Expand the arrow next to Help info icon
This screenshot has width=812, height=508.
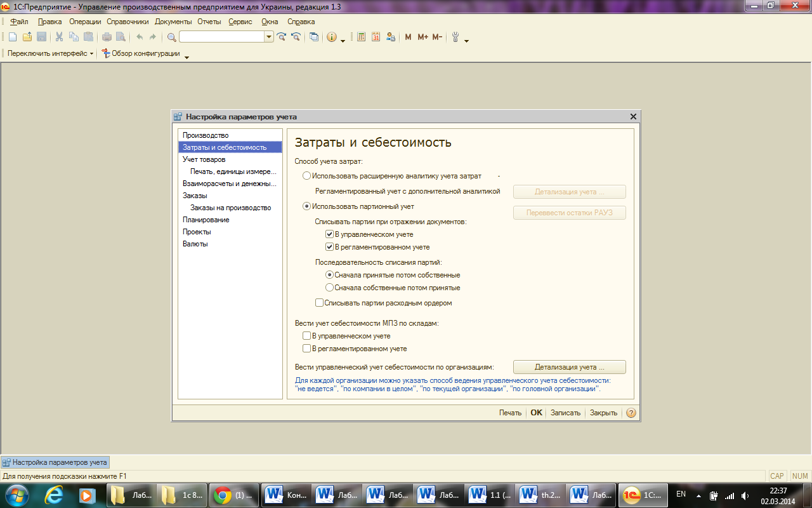pyautogui.click(x=343, y=41)
